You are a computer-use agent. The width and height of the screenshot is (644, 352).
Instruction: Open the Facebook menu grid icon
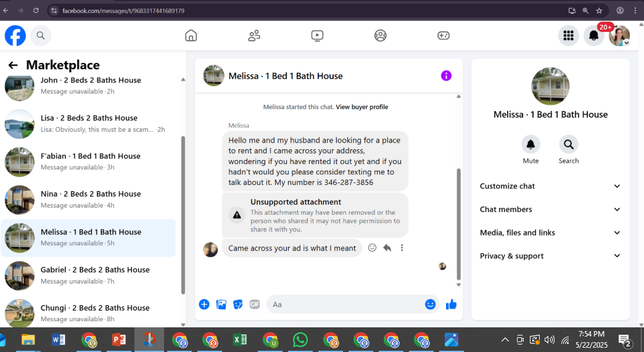point(568,36)
